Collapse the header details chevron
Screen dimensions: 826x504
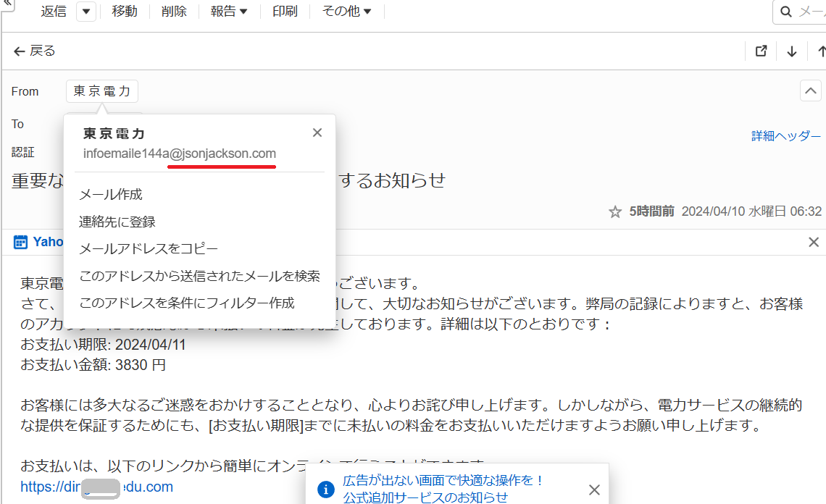[811, 91]
